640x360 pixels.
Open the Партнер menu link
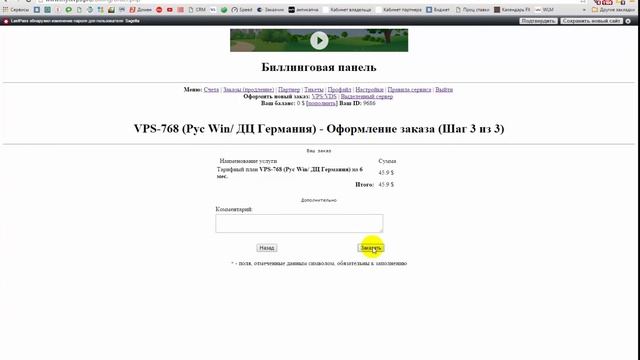289,89
